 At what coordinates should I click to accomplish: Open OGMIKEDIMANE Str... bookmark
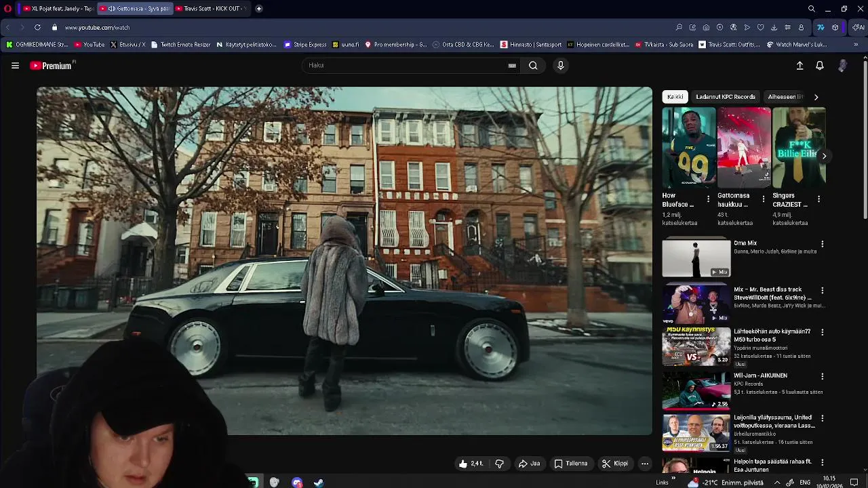pos(37,45)
